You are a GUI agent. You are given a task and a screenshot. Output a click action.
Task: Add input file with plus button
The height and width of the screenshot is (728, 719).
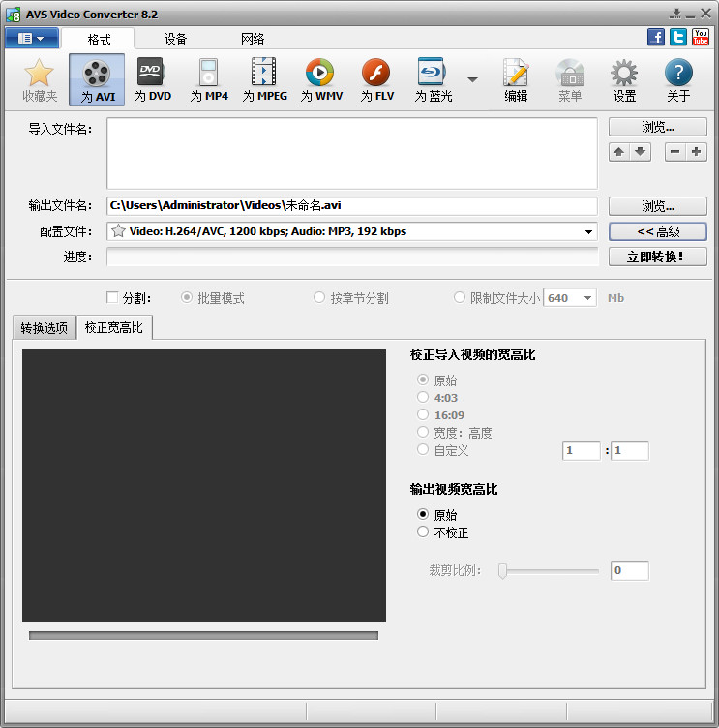point(696,152)
